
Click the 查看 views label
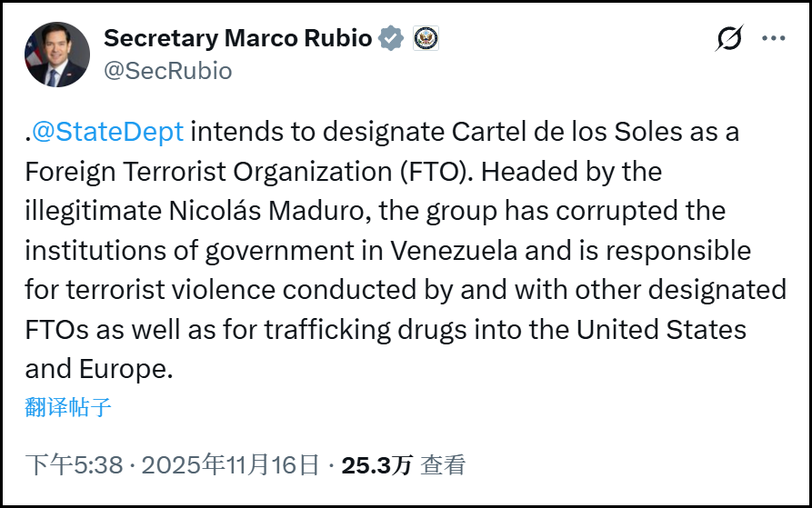pos(444,466)
